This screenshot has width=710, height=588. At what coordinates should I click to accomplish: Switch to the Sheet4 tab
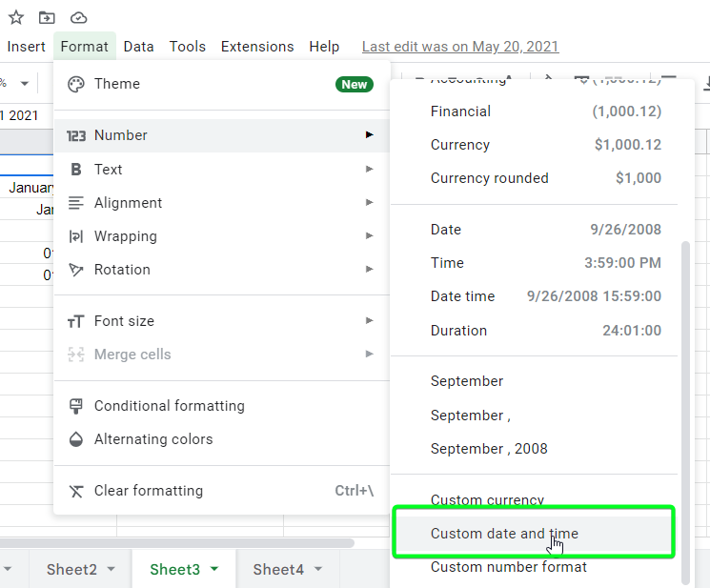point(278,570)
